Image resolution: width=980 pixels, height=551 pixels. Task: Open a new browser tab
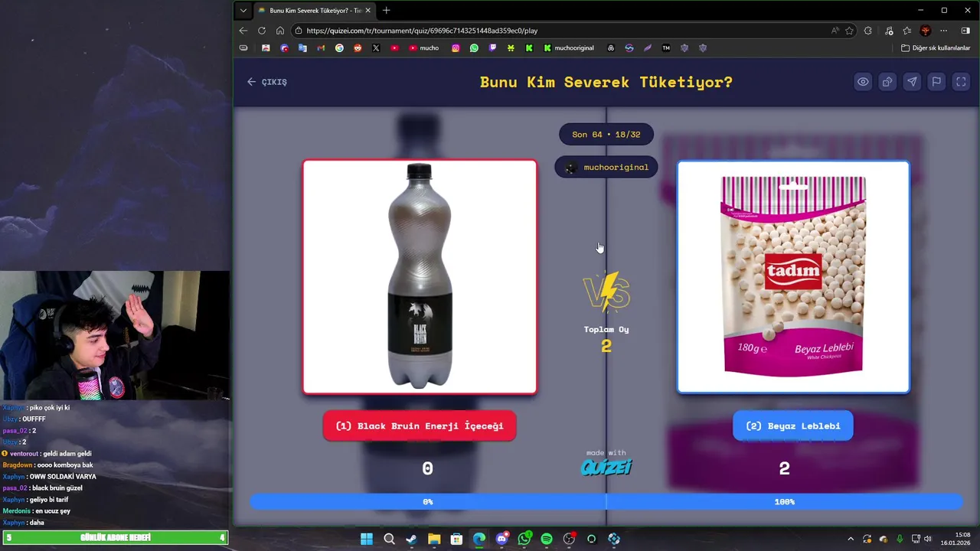tap(386, 11)
